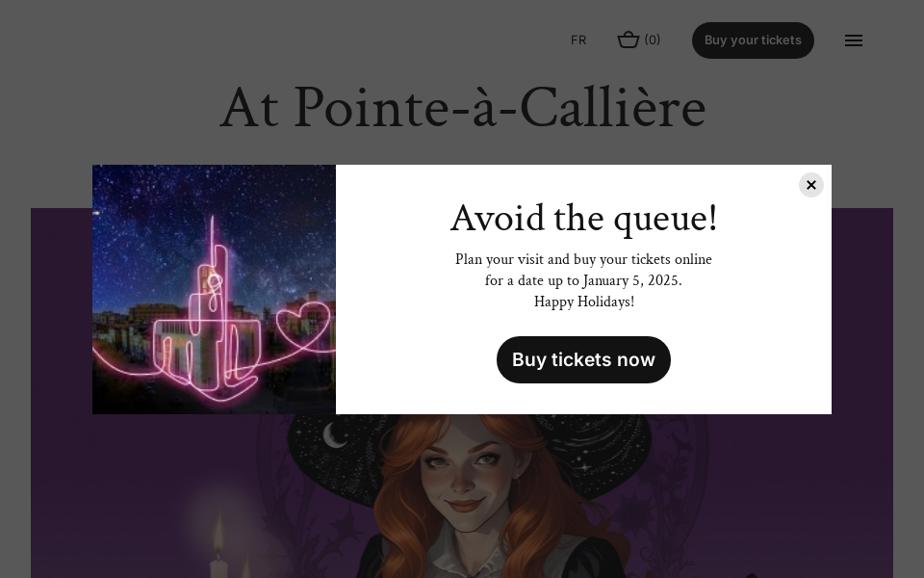924x578 pixels.
Task: Click the Avoid the queue! heading
Action: 583,219
